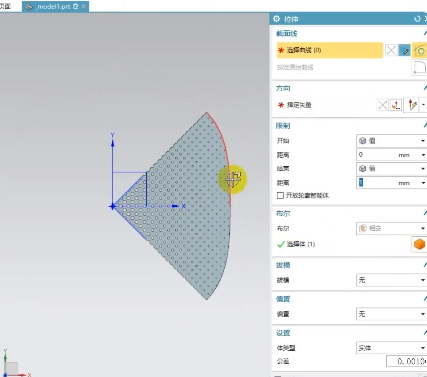Click the end 距离 field showing 1

[388, 183]
